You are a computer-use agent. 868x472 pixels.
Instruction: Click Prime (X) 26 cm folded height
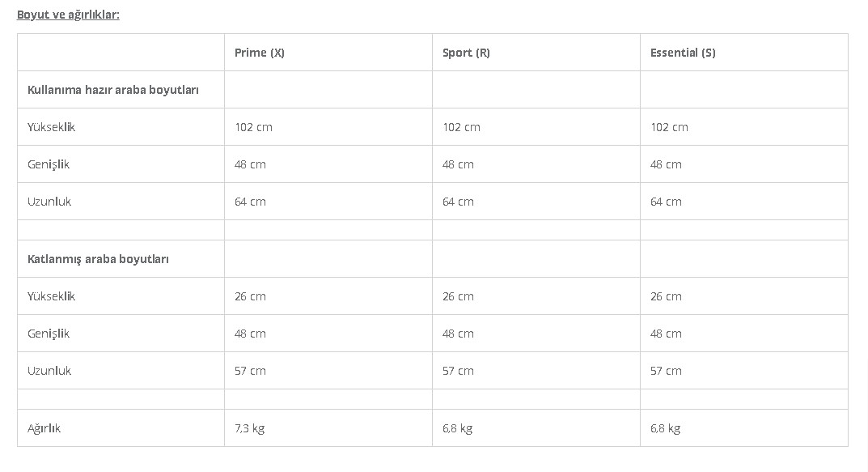point(250,296)
